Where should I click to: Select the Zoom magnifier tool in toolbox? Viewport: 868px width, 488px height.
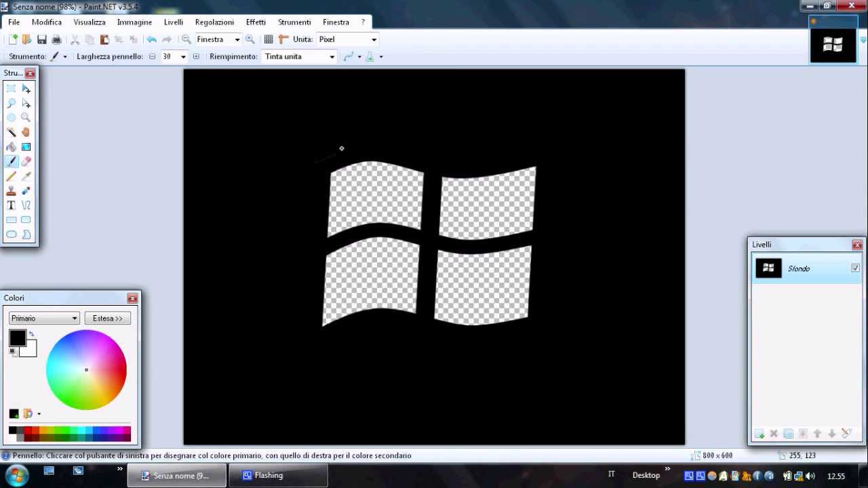point(26,117)
